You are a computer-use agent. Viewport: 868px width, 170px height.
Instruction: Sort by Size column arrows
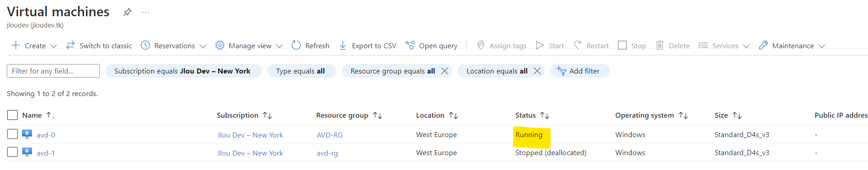[737, 115]
